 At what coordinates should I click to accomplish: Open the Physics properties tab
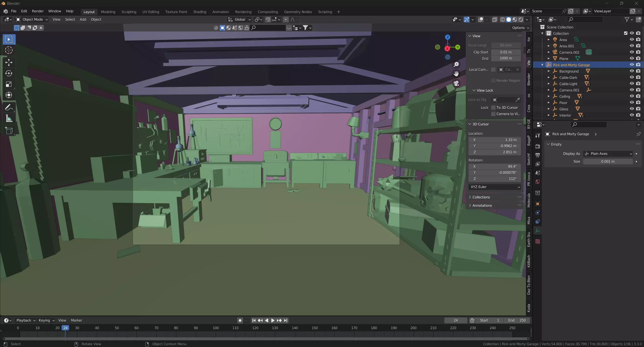[x=538, y=213]
